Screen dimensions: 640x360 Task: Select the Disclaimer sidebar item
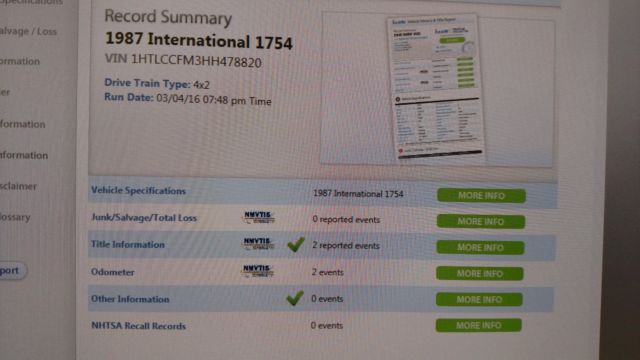coord(18,186)
